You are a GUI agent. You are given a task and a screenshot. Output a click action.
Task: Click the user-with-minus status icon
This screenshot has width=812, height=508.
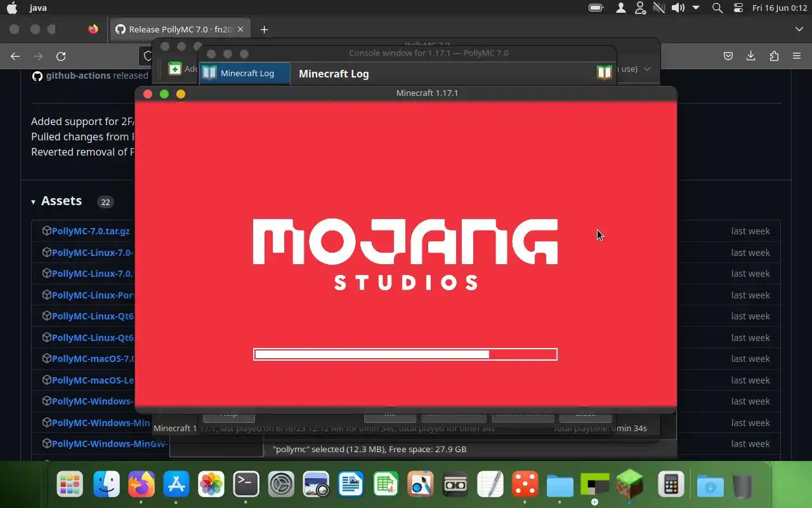click(640, 8)
